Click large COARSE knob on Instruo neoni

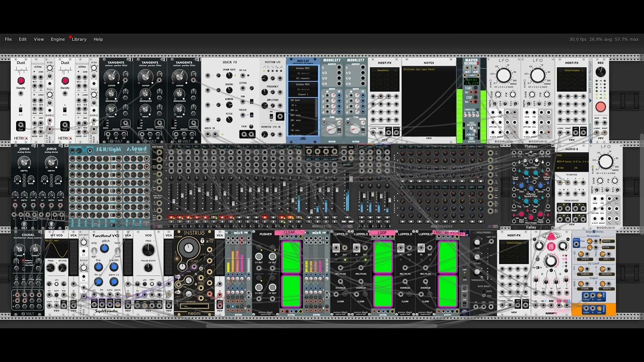pos(189,247)
